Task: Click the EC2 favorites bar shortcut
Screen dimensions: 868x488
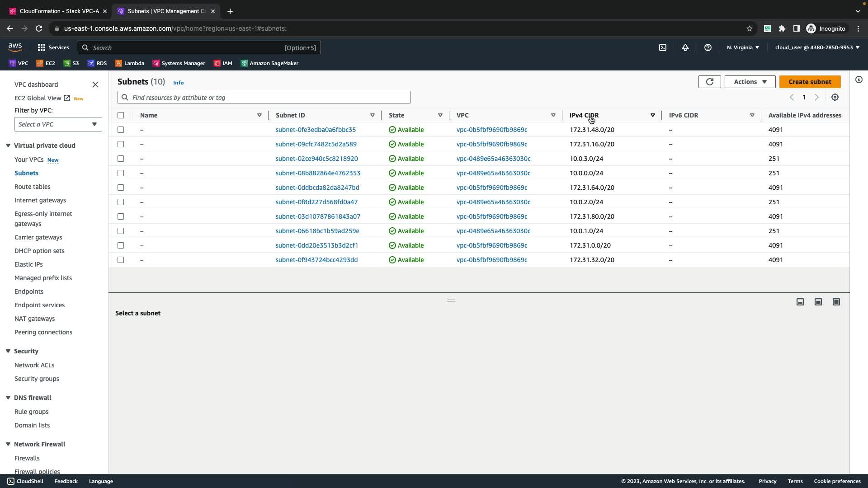Action: 46,63
